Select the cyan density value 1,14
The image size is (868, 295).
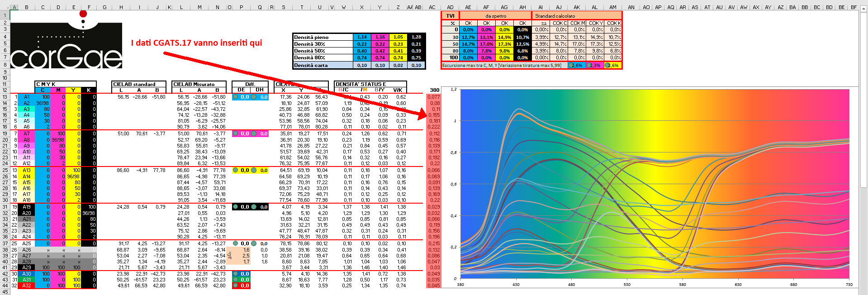[362, 37]
